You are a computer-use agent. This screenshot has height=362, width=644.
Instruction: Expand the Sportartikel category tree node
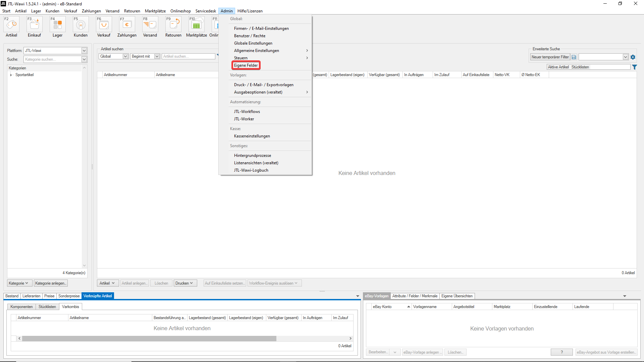(11, 75)
